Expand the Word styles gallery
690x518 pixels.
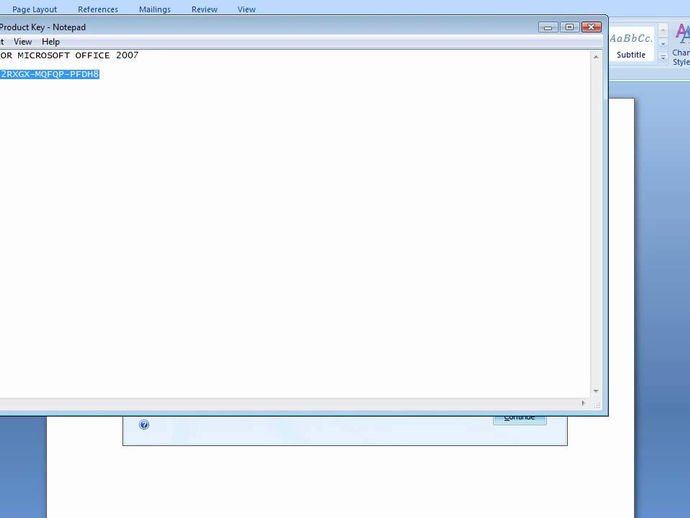click(663, 57)
